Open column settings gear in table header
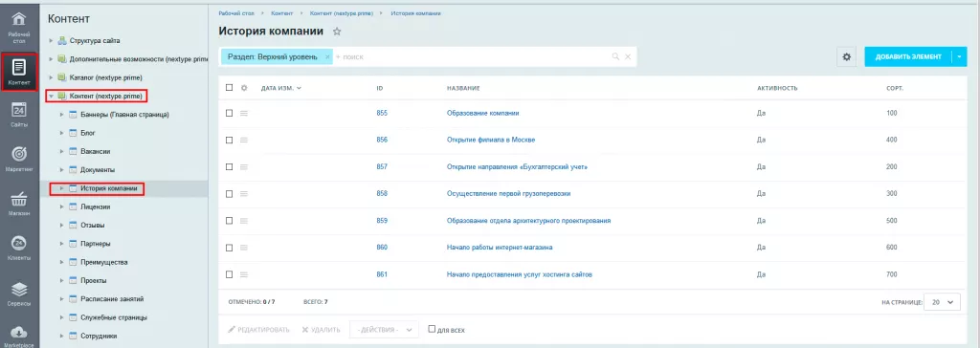 [244, 88]
